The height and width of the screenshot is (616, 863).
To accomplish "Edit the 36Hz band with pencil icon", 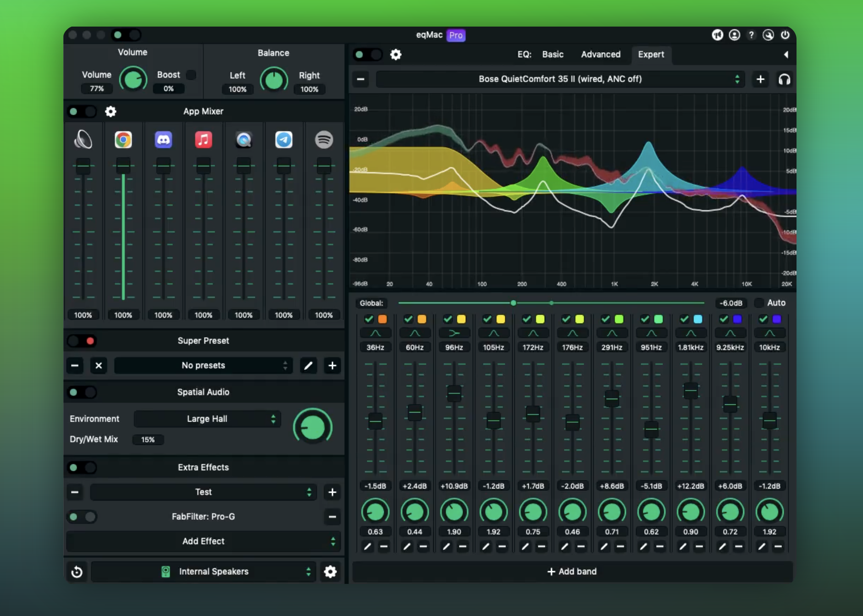I will [x=367, y=546].
